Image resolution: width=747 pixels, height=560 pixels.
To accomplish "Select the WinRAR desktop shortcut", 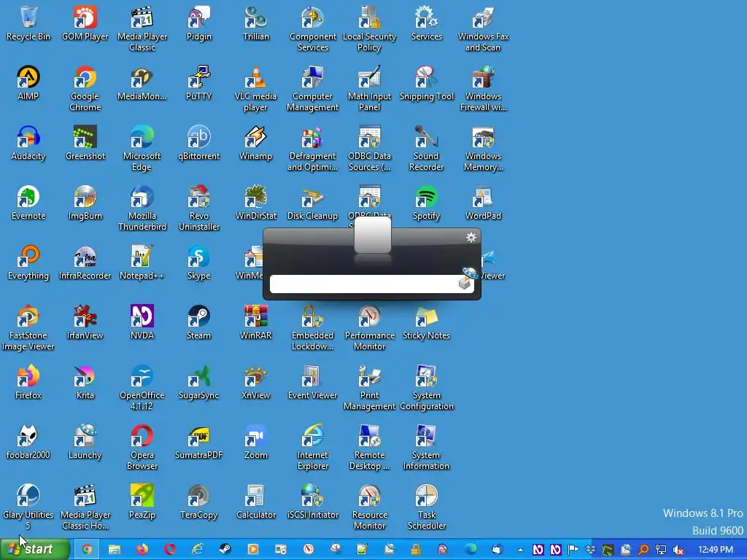I will coord(256,323).
